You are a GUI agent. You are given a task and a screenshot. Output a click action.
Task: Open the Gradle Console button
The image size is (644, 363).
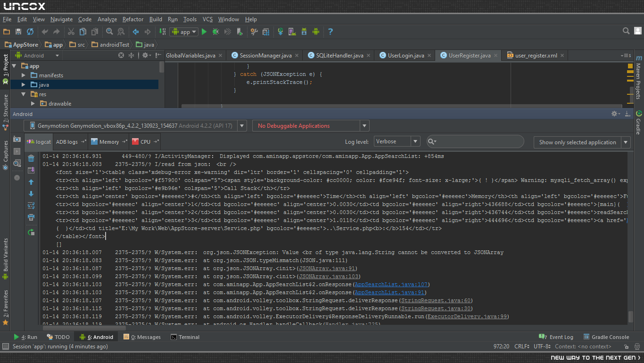pyautogui.click(x=606, y=337)
